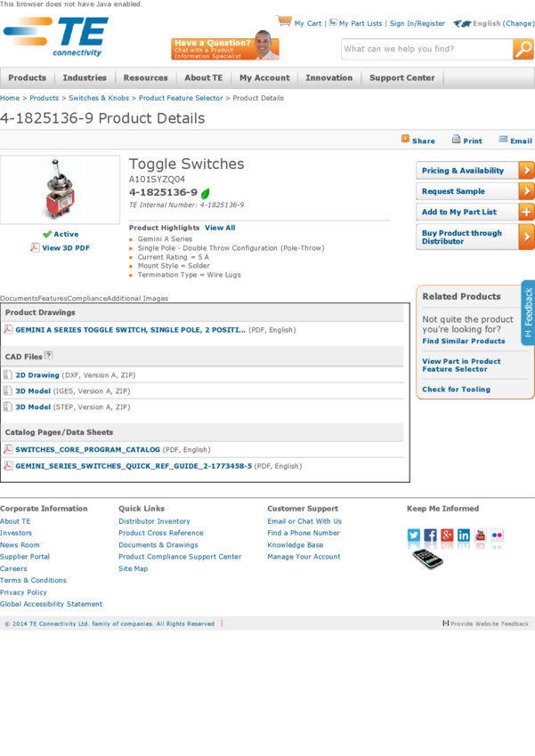Click the printer icon
This screenshot has height=756, width=535.
(x=456, y=140)
